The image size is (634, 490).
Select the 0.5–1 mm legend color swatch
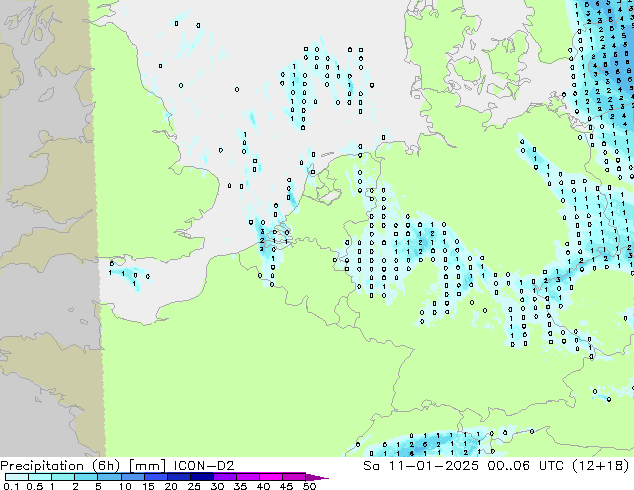(40, 477)
